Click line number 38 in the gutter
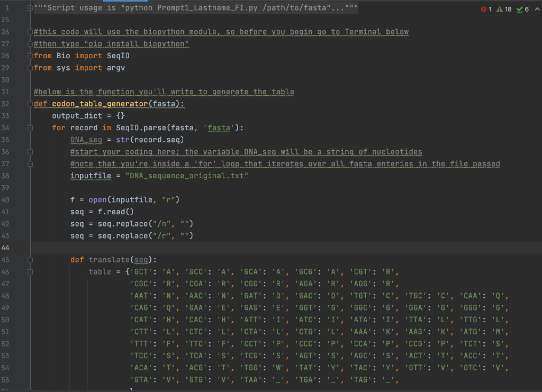542x392 pixels. point(5,176)
